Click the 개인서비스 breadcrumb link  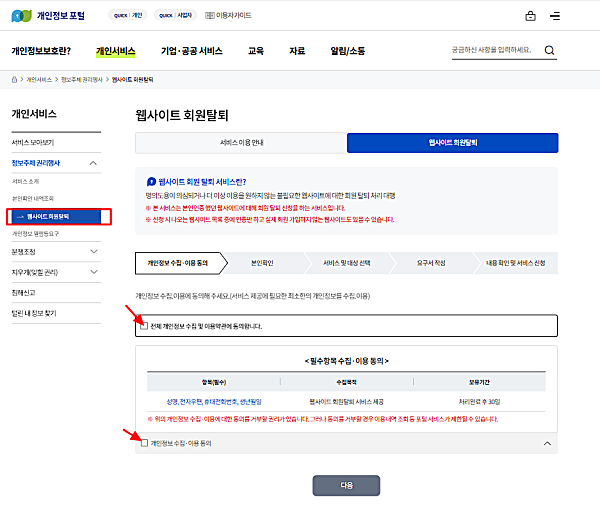coord(39,80)
